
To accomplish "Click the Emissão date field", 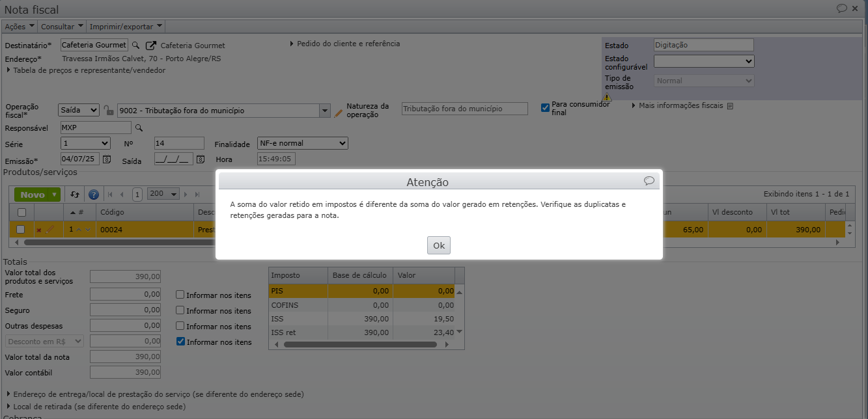I will tap(80, 159).
